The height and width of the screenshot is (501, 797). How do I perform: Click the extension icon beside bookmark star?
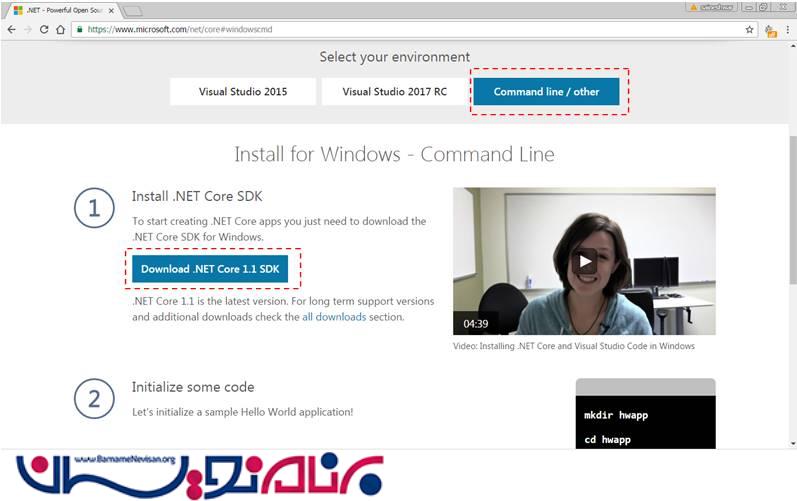[x=769, y=30]
